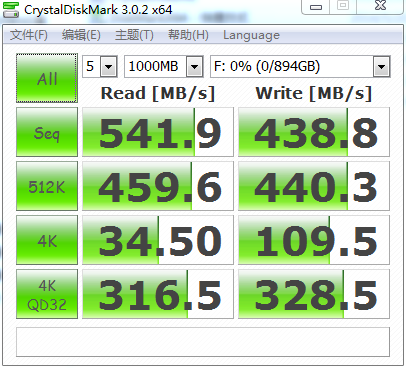Start the 4K QD32 test
Image resolution: width=406 pixels, height=368 pixels.
pyautogui.click(x=47, y=294)
